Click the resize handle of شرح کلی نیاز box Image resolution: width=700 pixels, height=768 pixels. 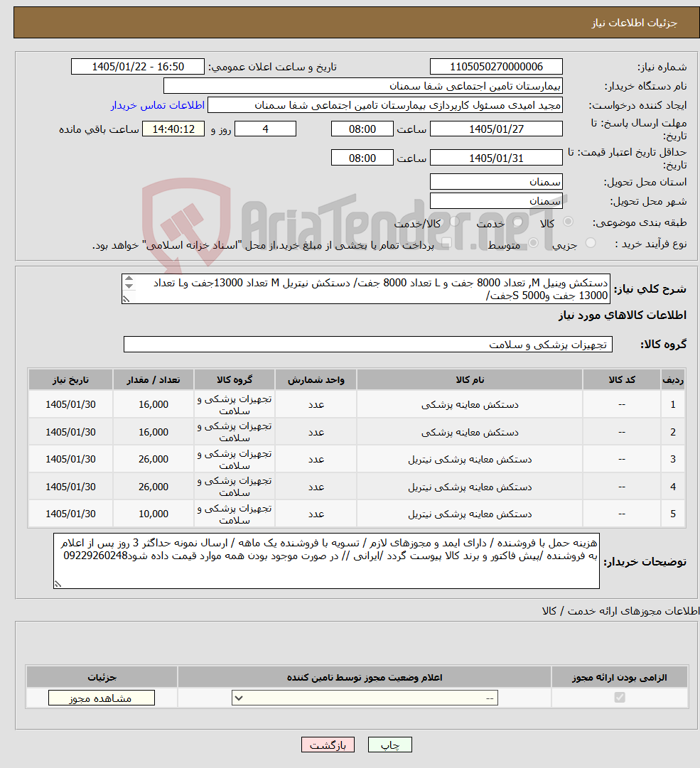tap(126, 299)
